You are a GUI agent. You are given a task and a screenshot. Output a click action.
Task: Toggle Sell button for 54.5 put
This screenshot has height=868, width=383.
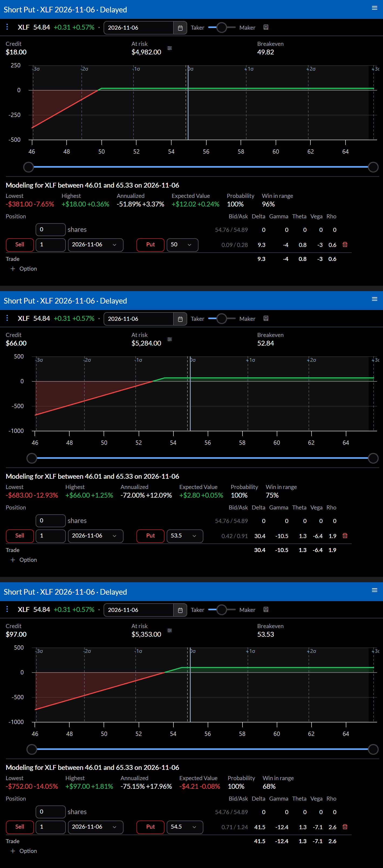(20, 827)
